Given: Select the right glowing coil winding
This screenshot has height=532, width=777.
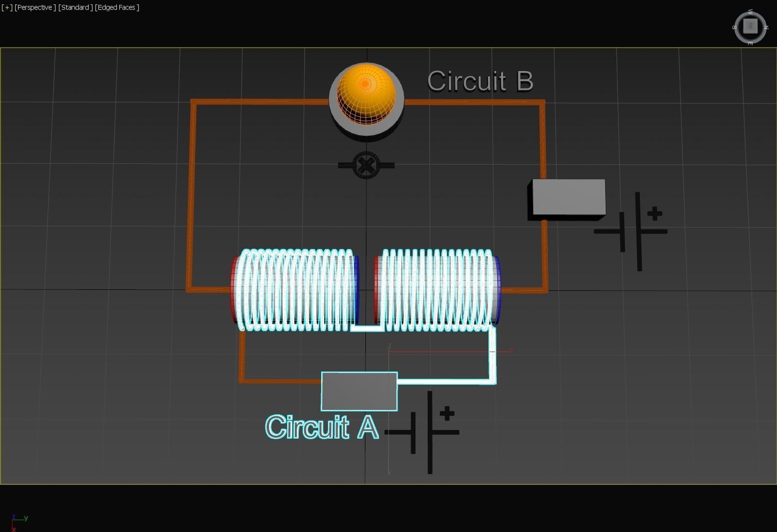Looking at the screenshot, I should (x=437, y=290).
